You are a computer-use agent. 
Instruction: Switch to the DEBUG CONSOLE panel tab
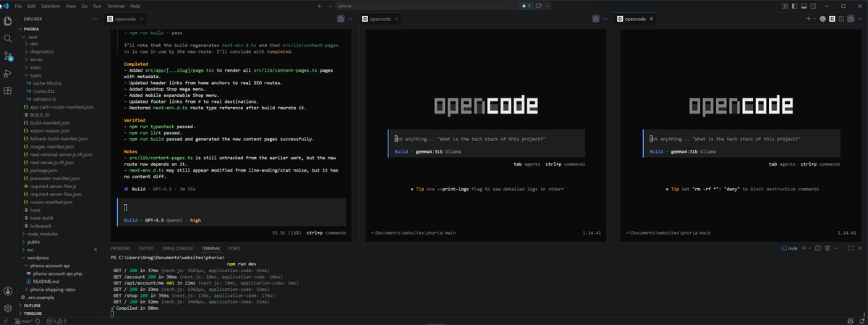177,248
